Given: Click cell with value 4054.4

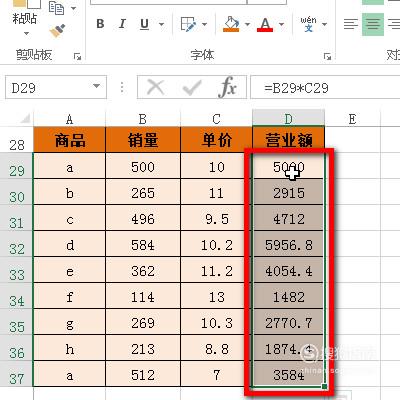Looking at the screenshot, I should (x=289, y=270).
